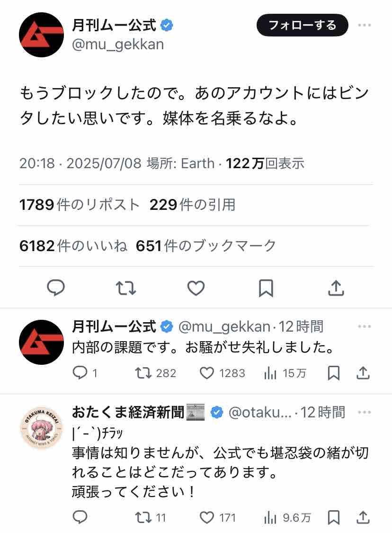Expand more options on おたくま経済新聞 reply
Viewport: 392px width, 533px height.
365,412
